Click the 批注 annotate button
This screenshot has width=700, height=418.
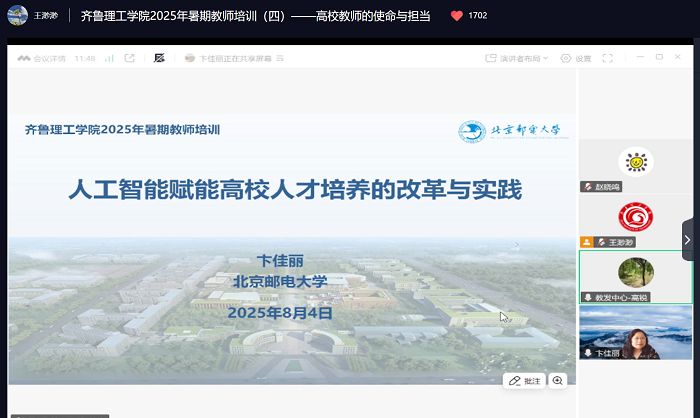pyautogui.click(x=524, y=380)
